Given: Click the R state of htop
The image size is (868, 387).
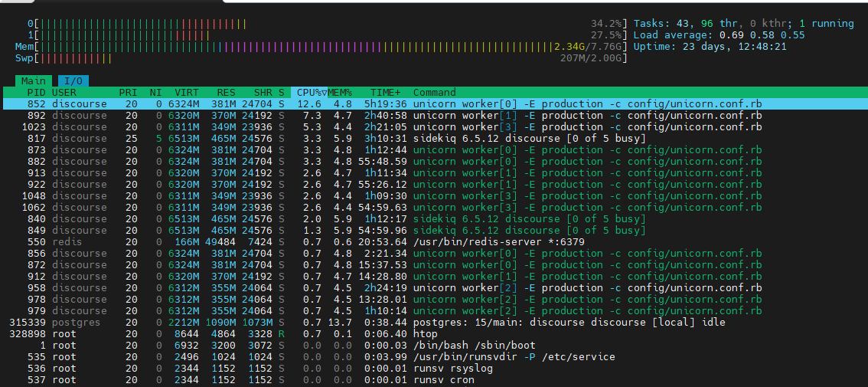Looking at the screenshot, I should (x=281, y=334).
